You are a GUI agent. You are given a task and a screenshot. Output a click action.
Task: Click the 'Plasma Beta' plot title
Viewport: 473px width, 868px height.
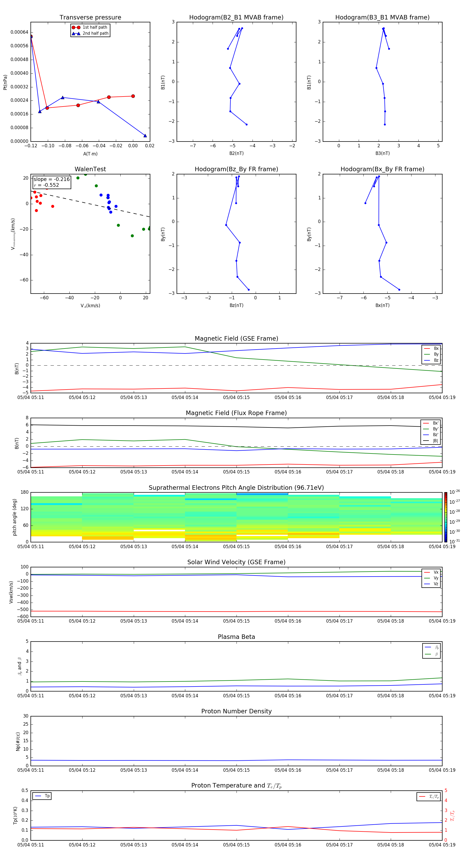[x=236, y=637]
